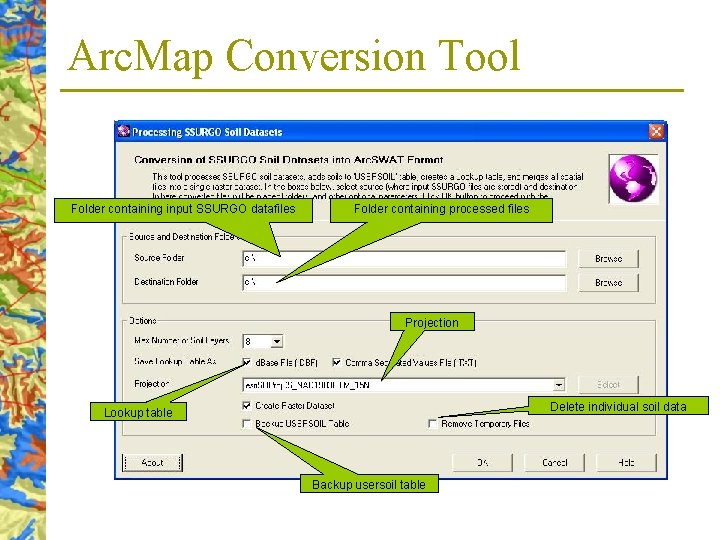The height and width of the screenshot is (540, 720).
Task: Click the dialog's Conversion of SSURGO heading text
Action: [x=288, y=160]
